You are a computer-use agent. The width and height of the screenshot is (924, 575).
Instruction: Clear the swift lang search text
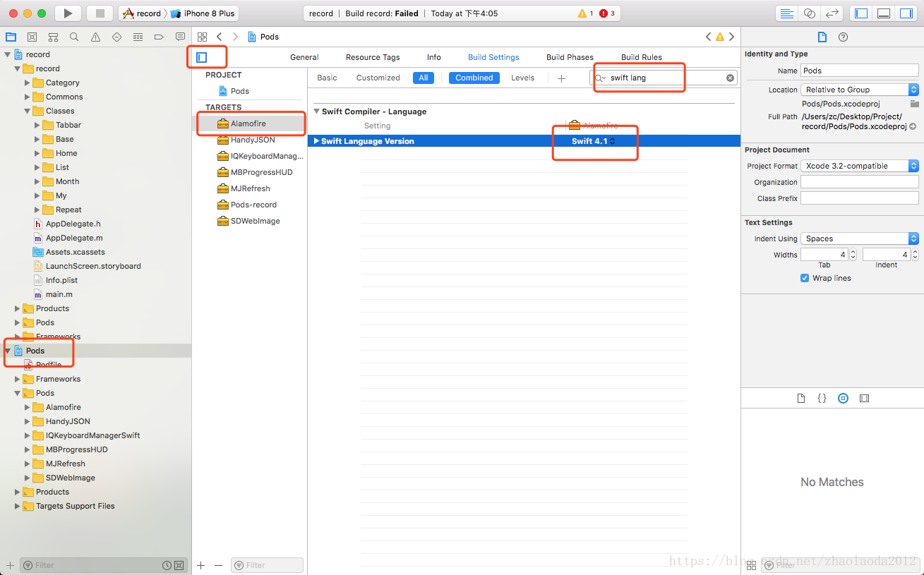coord(730,78)
